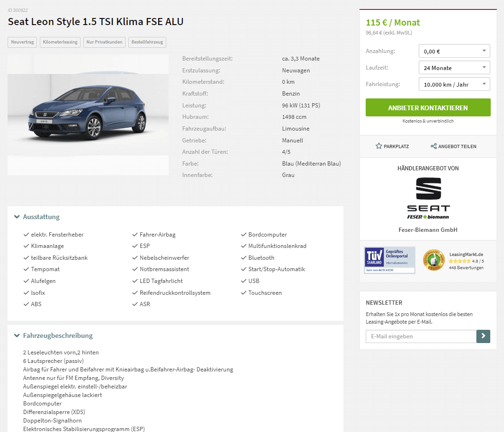The width and height of the screenshot is (504, 432).
Task: Click the Bordcomputer feature in Ausstattung
Action: tap(268, 235)
